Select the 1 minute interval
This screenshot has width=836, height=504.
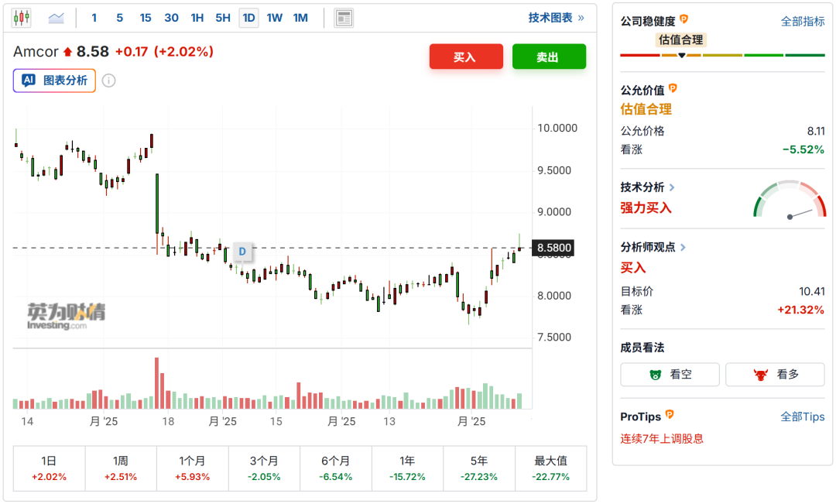[94, 18]
